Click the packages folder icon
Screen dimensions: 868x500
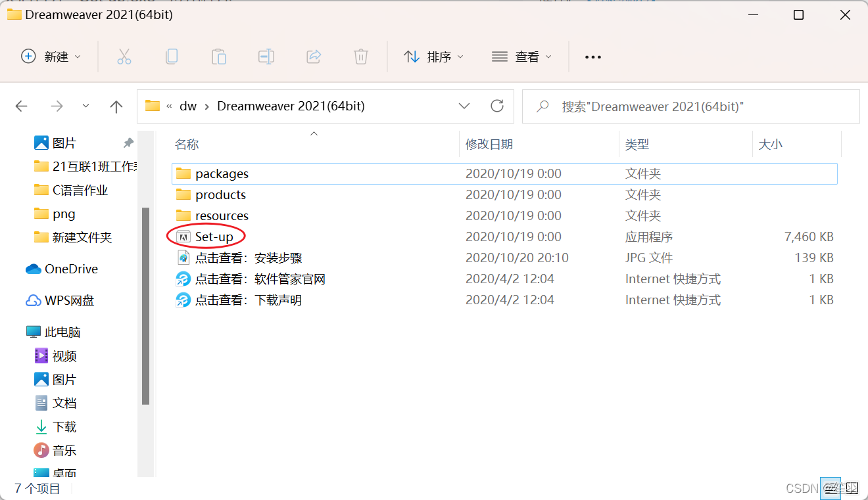click(x=183, y=173)
